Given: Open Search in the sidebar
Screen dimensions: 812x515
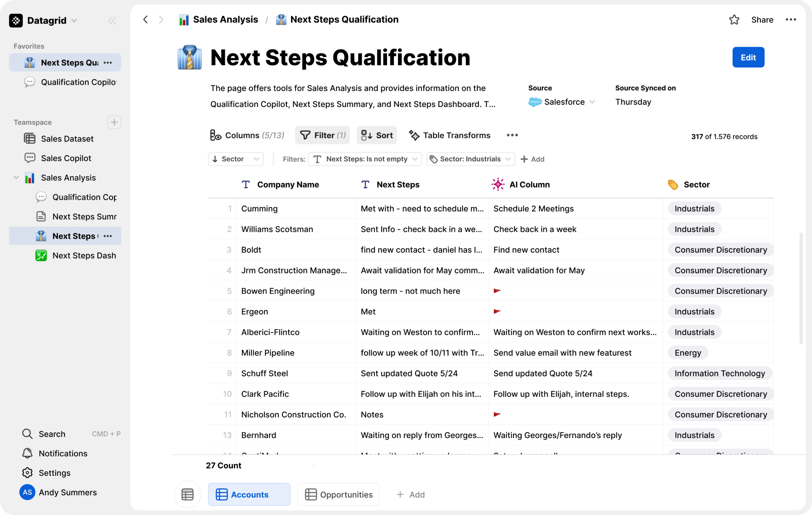Looking at the screenshot, I should (51, 434).
